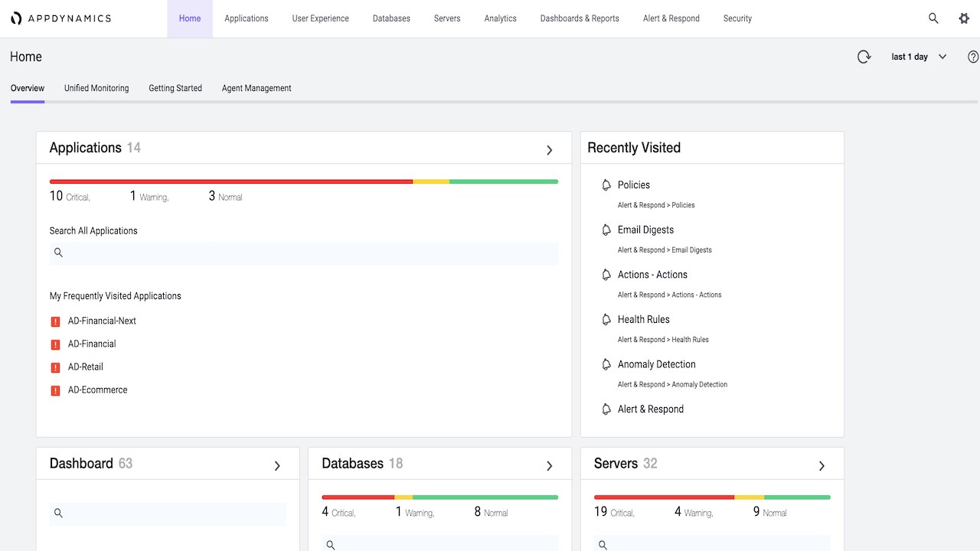
Task: Open the settings gear icon
Action: pos(964,18)
